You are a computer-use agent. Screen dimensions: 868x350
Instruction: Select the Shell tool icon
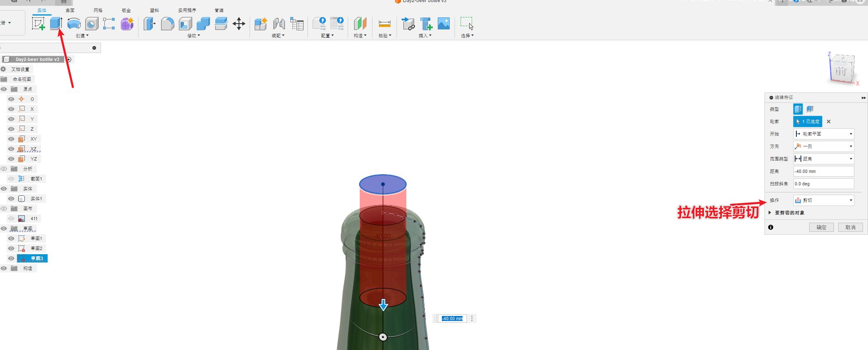(185, 24)
